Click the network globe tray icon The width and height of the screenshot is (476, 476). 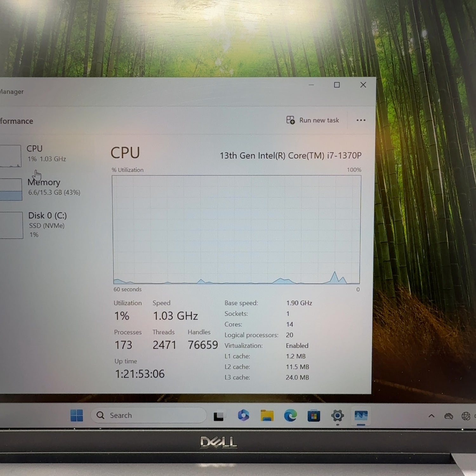(x=466, y=416)
